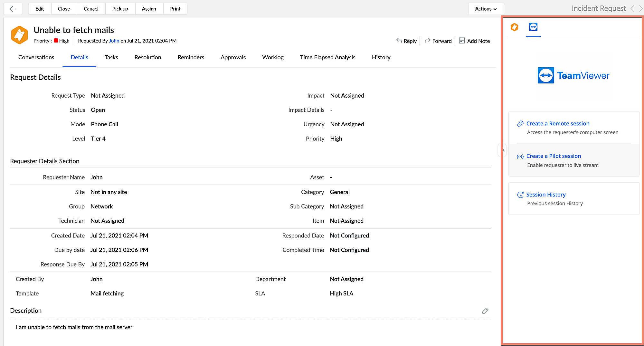Click the back arrow icon
This screenshot has height=346, width=644.
click(13, 9)
